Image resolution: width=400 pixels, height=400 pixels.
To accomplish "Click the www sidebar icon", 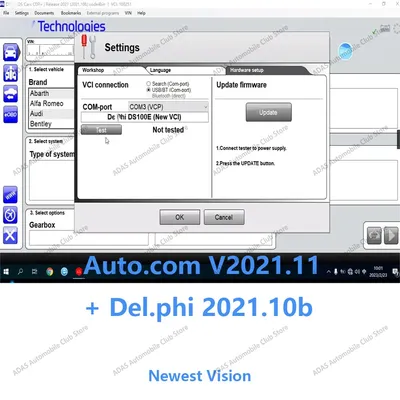I will click(10, 195).
